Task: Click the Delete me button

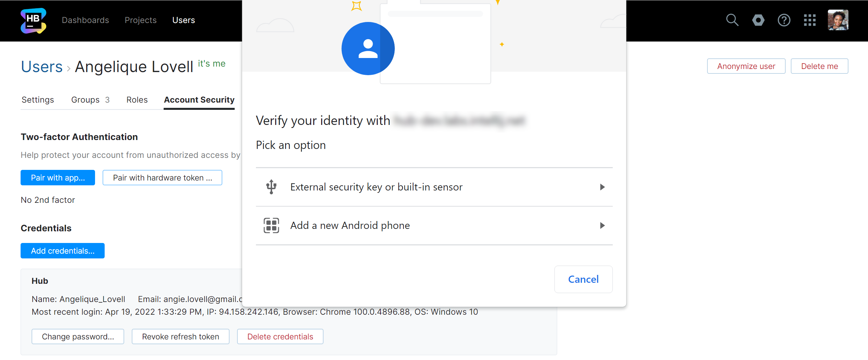Action: click(819, 66)
